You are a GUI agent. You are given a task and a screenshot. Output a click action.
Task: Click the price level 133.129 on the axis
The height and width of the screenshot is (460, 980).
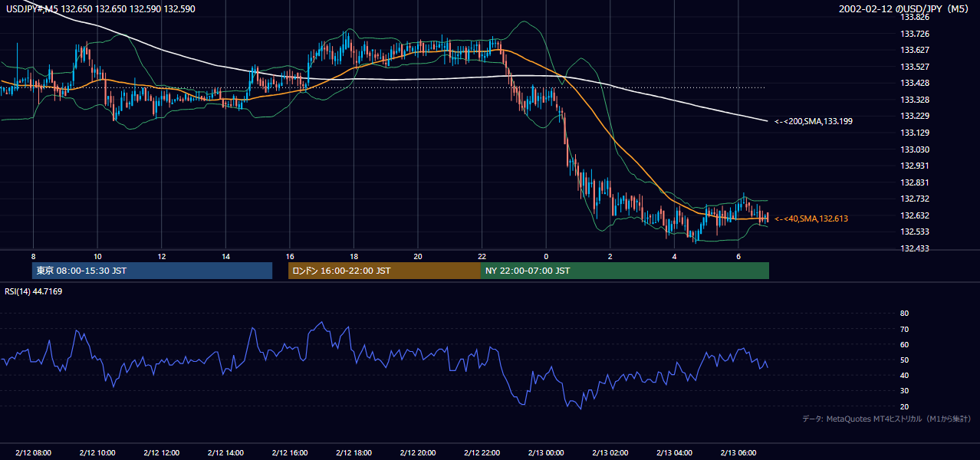(x=915, y=133)
